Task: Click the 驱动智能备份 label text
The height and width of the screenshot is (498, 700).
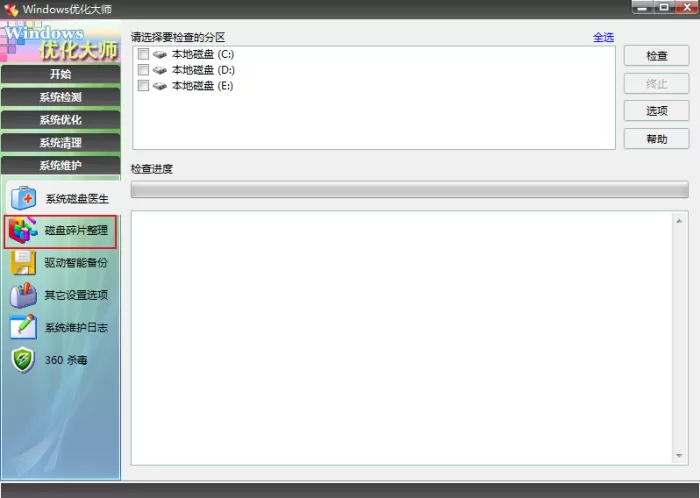Action: click(x=76, y=262)
